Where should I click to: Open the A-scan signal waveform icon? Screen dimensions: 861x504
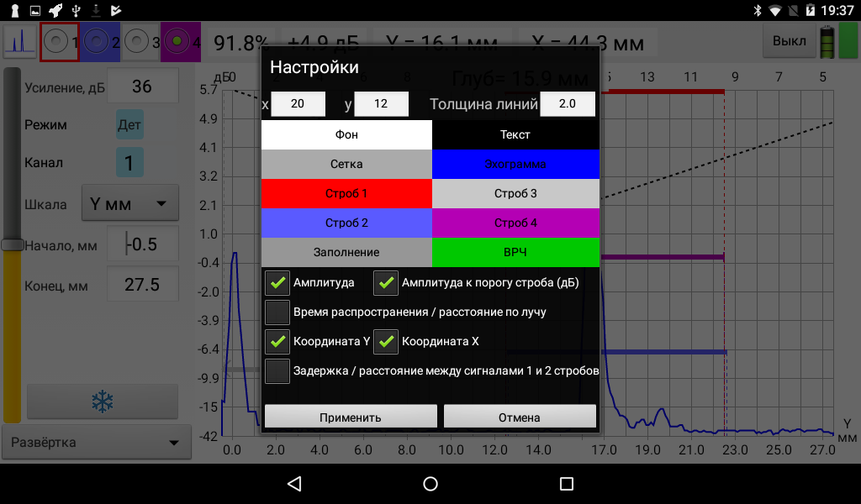point(20,42)
